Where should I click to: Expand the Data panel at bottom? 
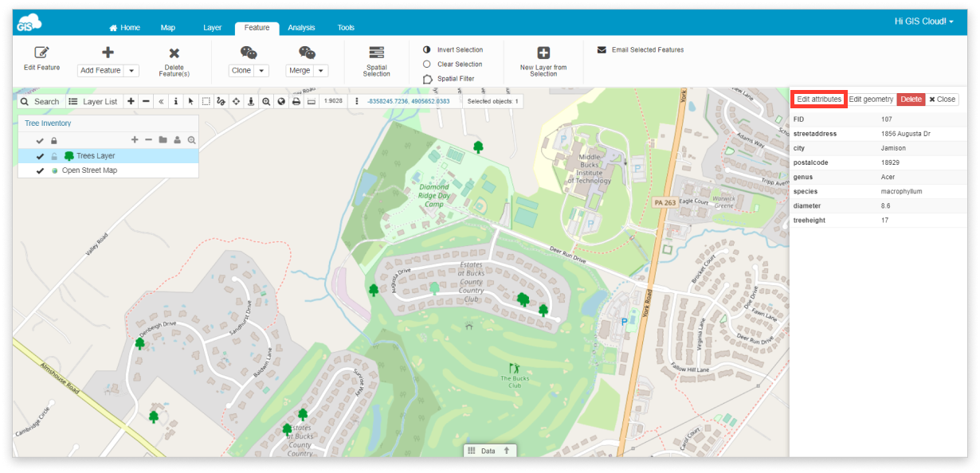coord(488,451)
